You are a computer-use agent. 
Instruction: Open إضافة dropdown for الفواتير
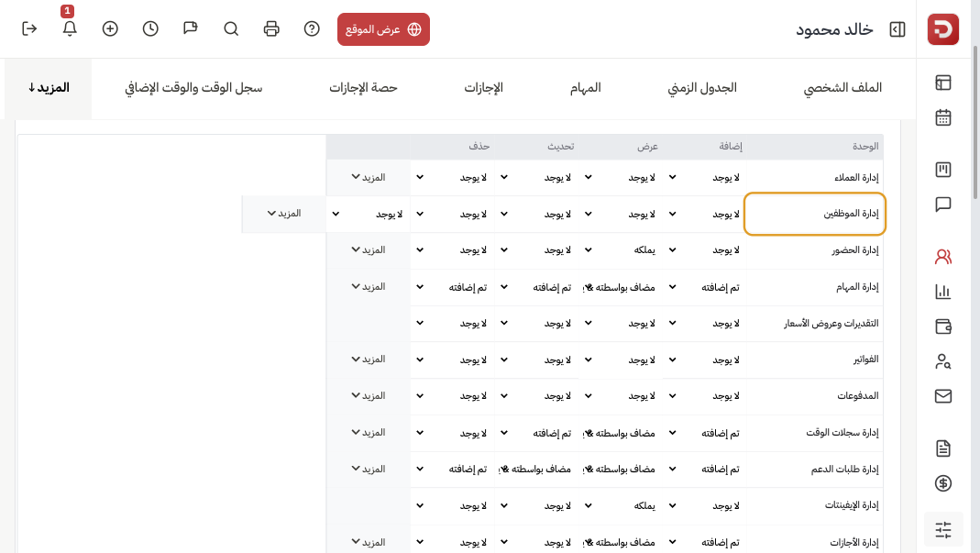(704, 359)
